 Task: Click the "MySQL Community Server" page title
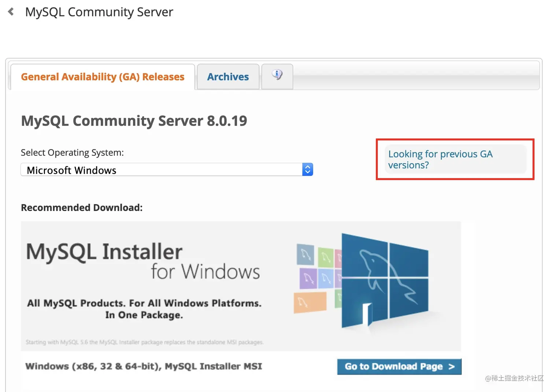[x=99, y=12]
